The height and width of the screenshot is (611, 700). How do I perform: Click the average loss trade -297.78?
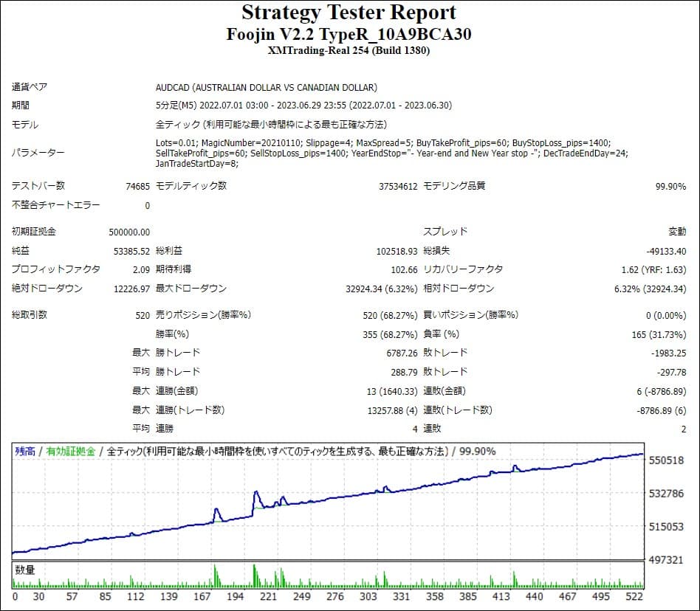click(x=671, y=372)
